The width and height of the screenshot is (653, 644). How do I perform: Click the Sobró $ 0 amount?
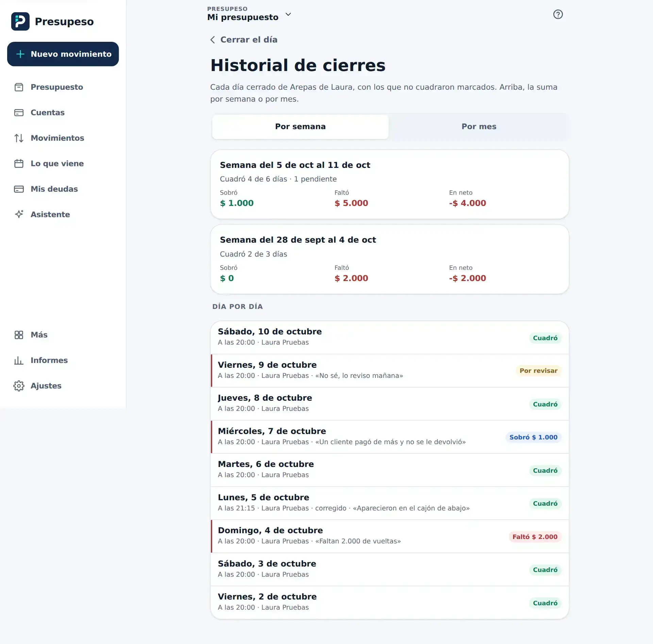pos(227,278)
